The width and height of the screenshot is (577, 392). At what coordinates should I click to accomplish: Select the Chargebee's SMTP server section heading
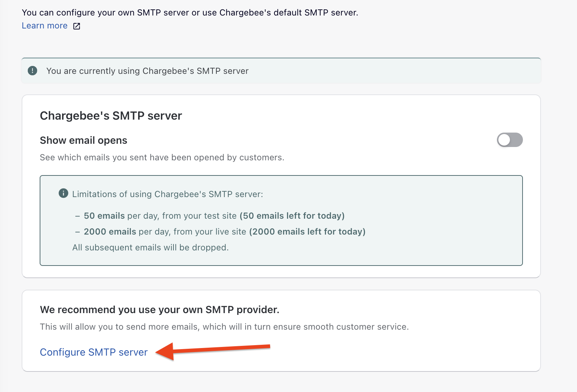point(110,115)
